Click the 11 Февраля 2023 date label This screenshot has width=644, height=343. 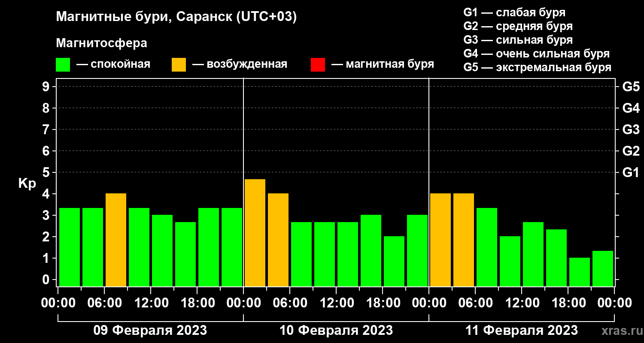522,331
